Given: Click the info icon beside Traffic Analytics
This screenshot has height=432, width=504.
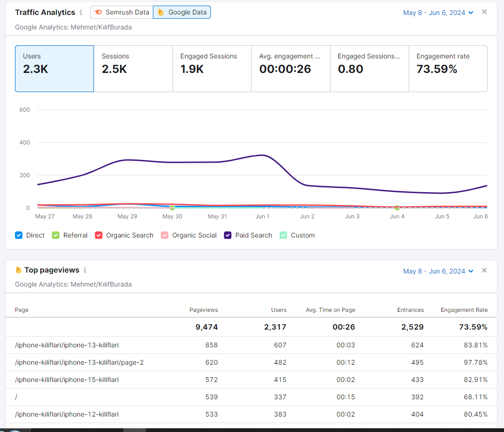Looking at the screenshot, I should pyautogui.click(x=81, y=12).
